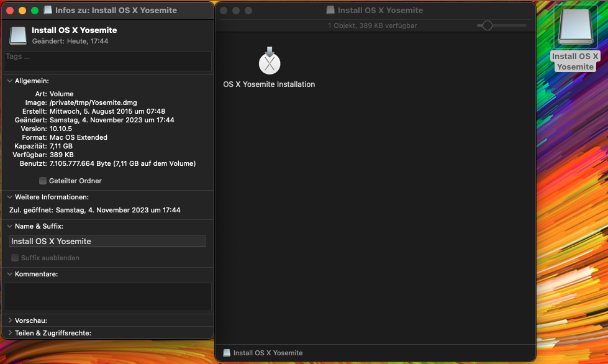Collapse the Allgemein section

point(10,81)
